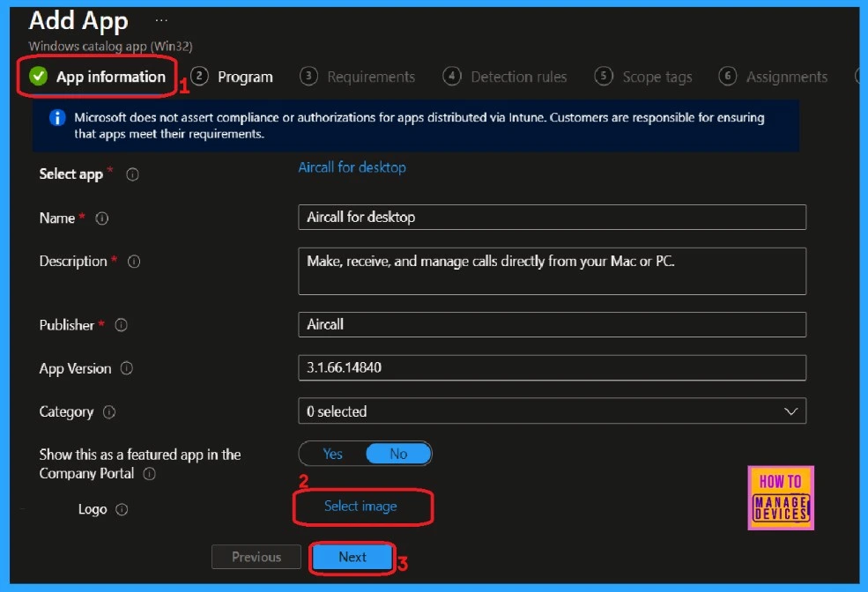Screen dimensions: 868x592
Task: Click the step 6 circle icon
Action: pyautogui.click(x=728, y=76)
